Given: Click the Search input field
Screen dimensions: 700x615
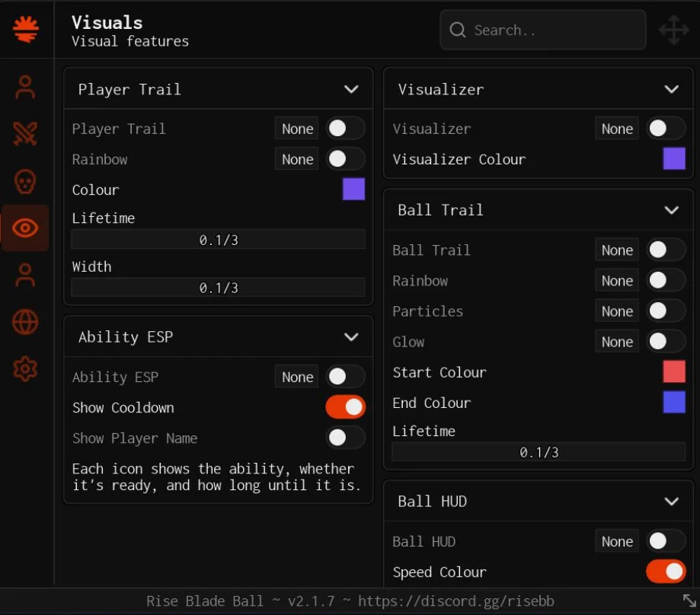Looking at the screenshot, I should pyautogui.click(x=543, y=30).
